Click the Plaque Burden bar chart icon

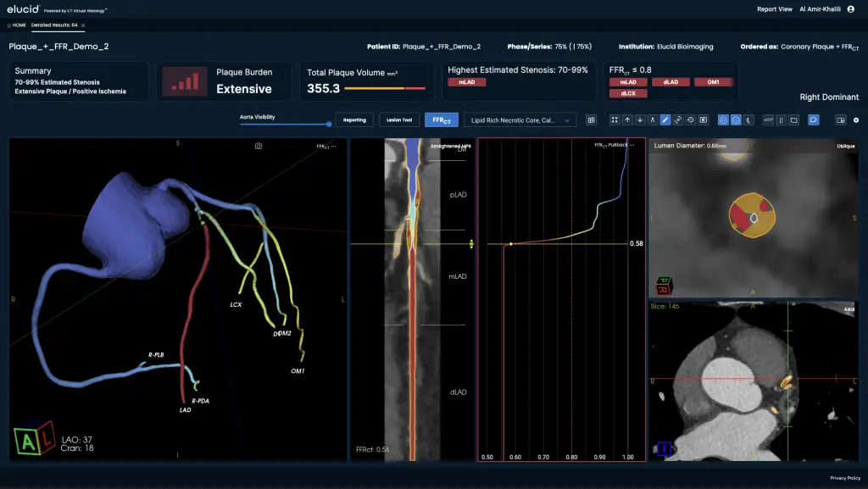tap(185, 81)
